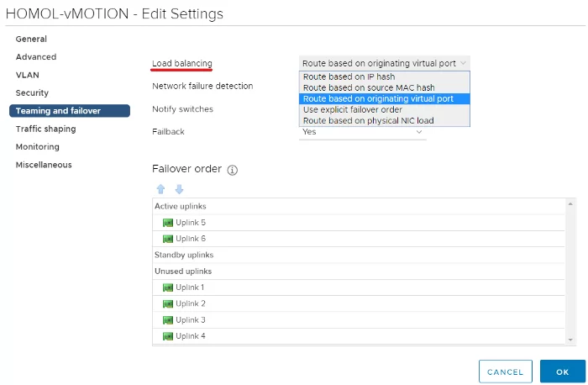Open the Traffic shaping settings page
588x385 pixels.
(45, 129)
